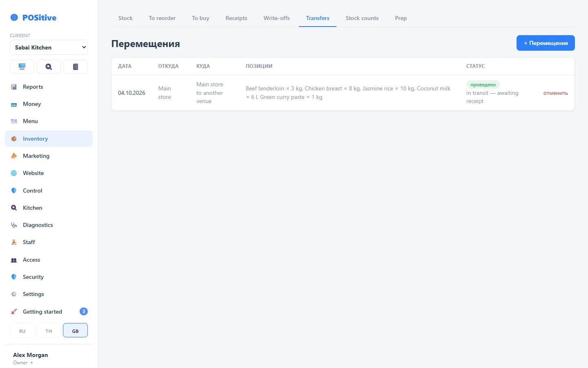Open the frying pan kitchen display button

[x=49, y=67]
